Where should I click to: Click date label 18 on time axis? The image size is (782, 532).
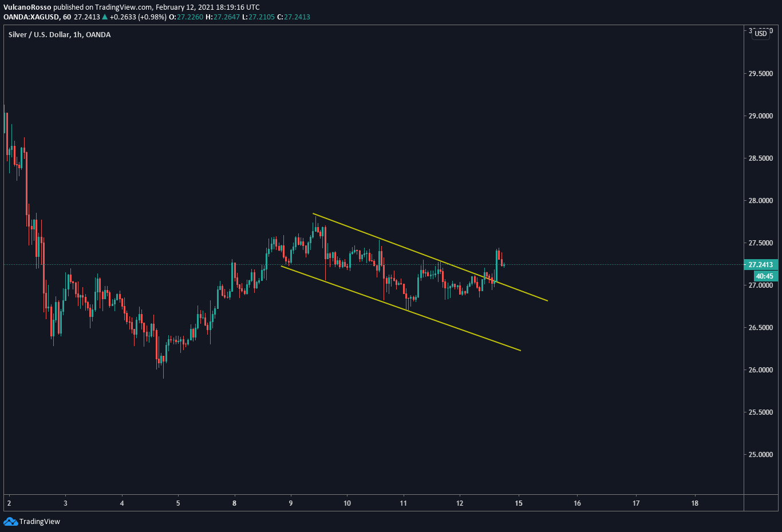tap(695, 503)
